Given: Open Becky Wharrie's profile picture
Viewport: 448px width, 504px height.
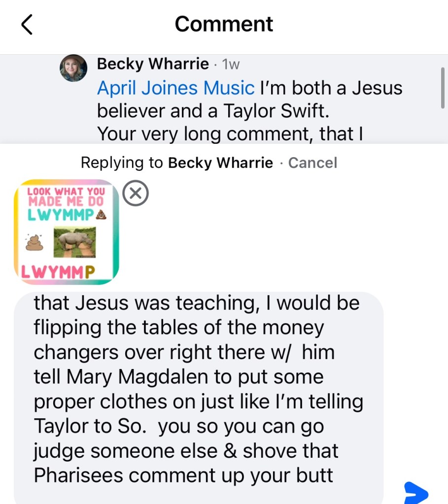Looking at the screenshot, I should pos(73,67).
